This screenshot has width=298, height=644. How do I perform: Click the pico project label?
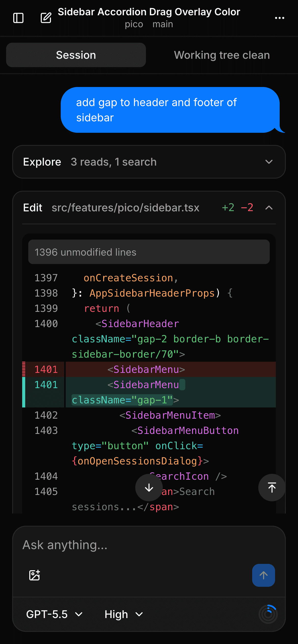pyautogui.click(x=134, y=24)
